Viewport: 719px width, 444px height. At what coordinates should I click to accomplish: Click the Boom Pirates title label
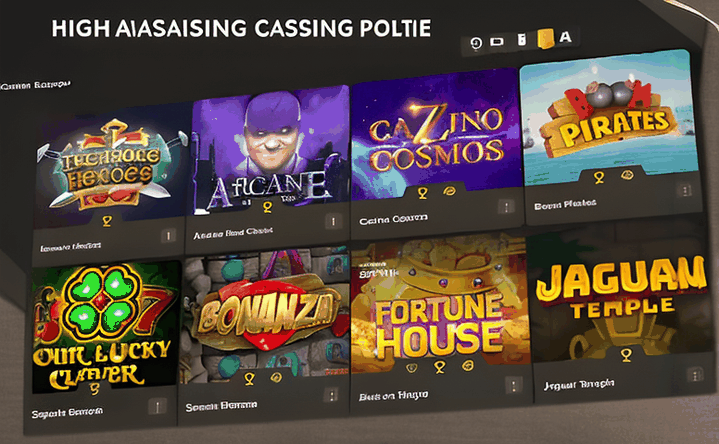point(565,203)
